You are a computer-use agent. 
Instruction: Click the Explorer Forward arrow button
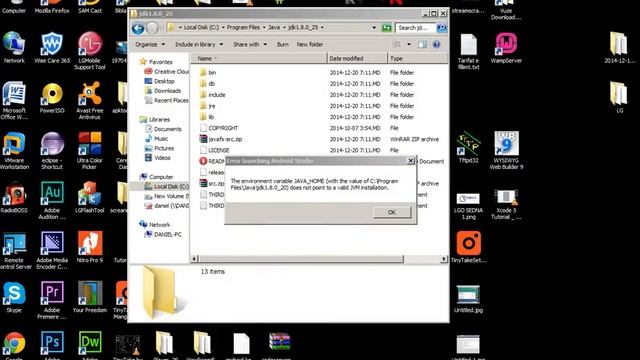click(x=152, y=28)
